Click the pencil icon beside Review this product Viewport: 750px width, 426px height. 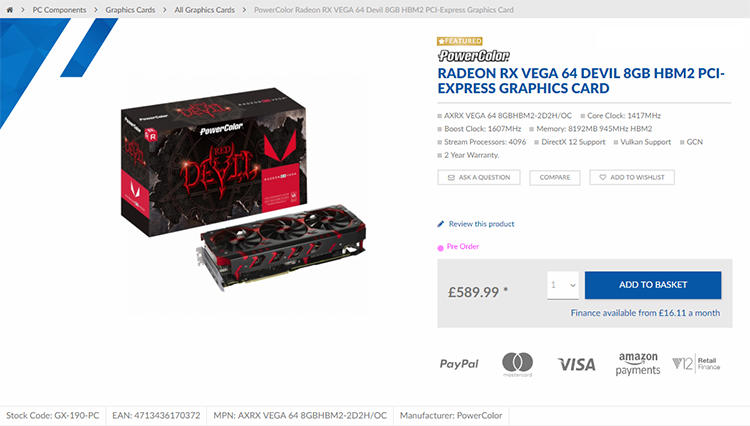(x=441, y=224)
